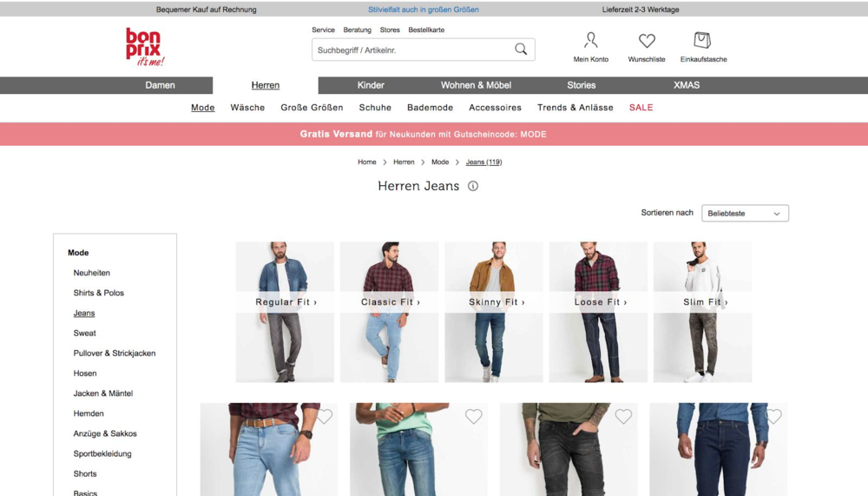Open the Schuhe submenu item
868x496 pixels.
point(375,108)
